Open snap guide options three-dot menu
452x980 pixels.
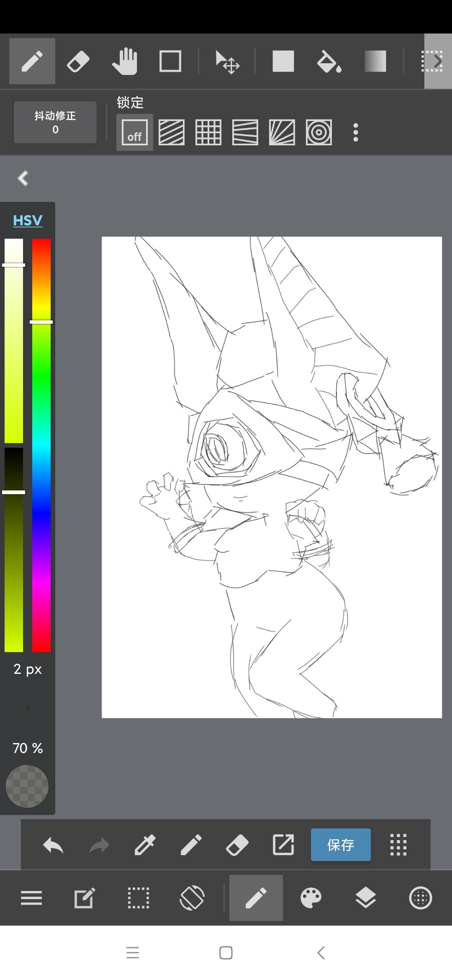click(x=356, y=132)
